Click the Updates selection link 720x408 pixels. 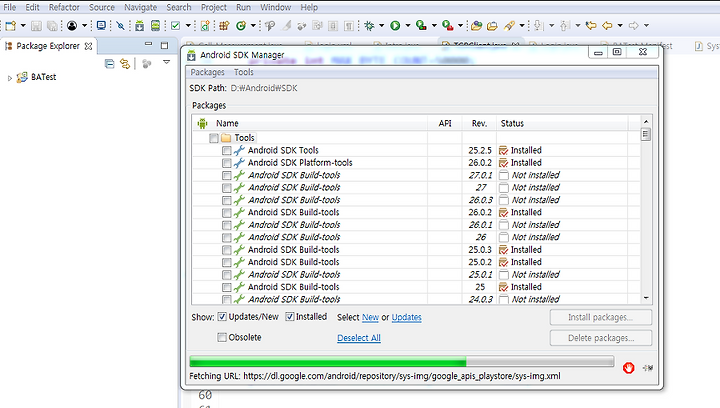(406, 317)
